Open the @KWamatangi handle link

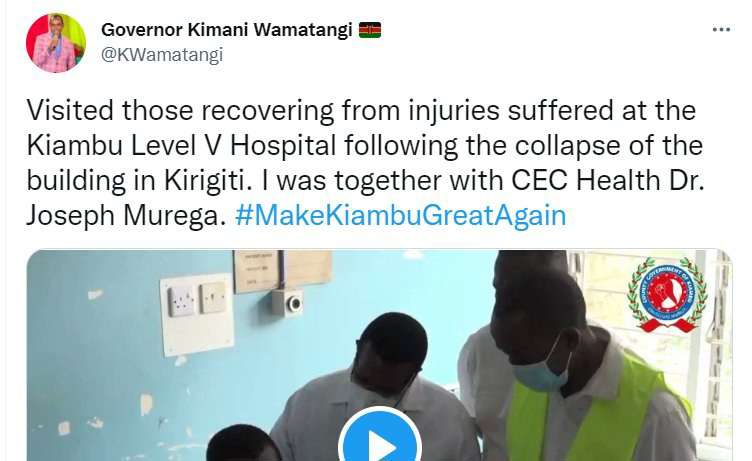(x=162, y=55)
